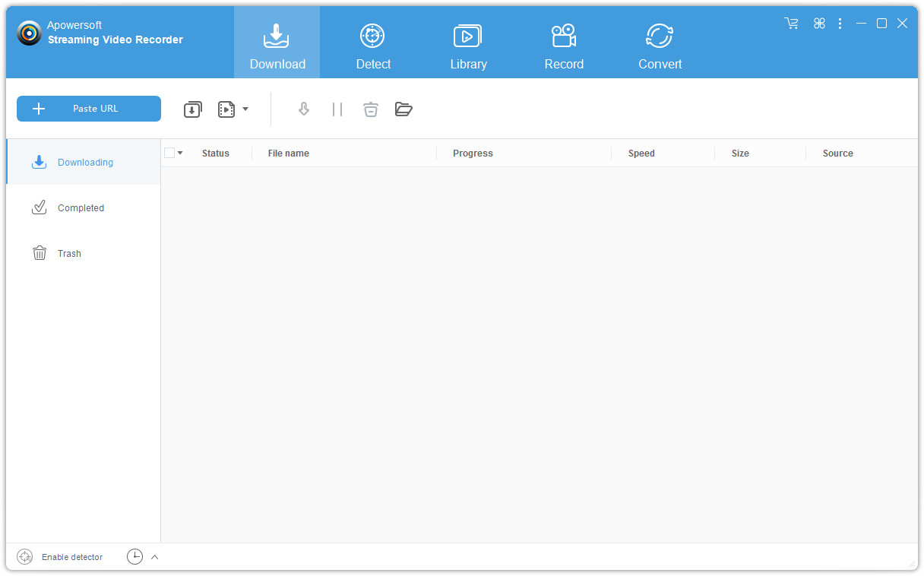Go to the Convert tab

click(660, 47)
